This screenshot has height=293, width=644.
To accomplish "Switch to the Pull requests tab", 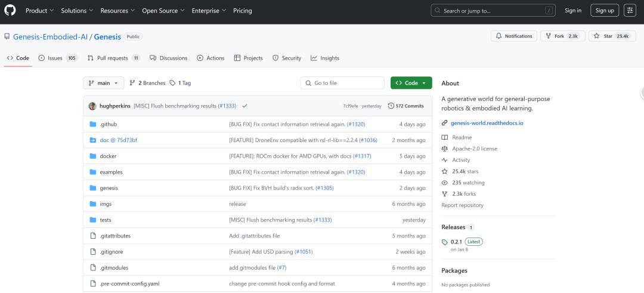I will (114, 58).
